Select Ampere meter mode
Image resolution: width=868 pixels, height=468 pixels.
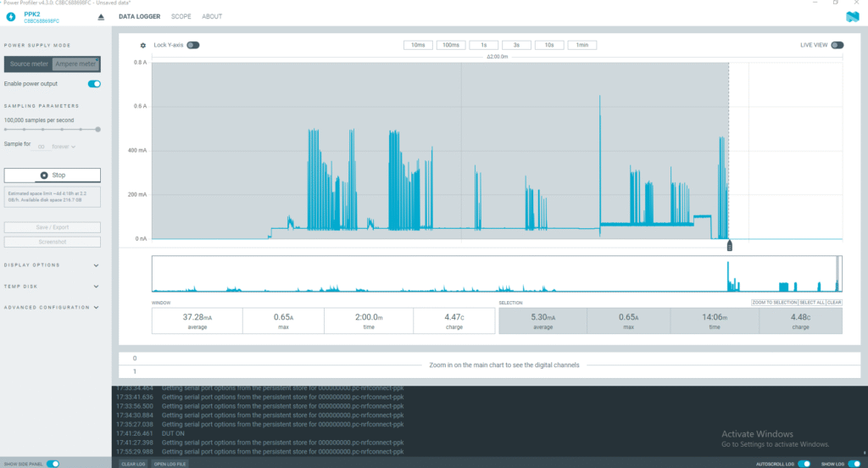75,64
